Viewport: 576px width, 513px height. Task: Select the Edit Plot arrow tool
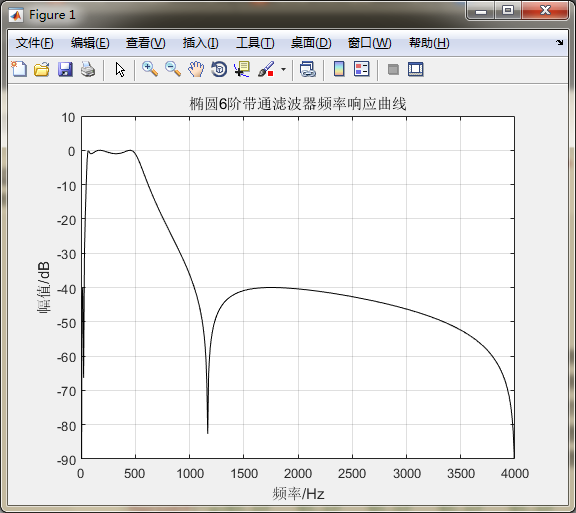click(x=120, y=69)
